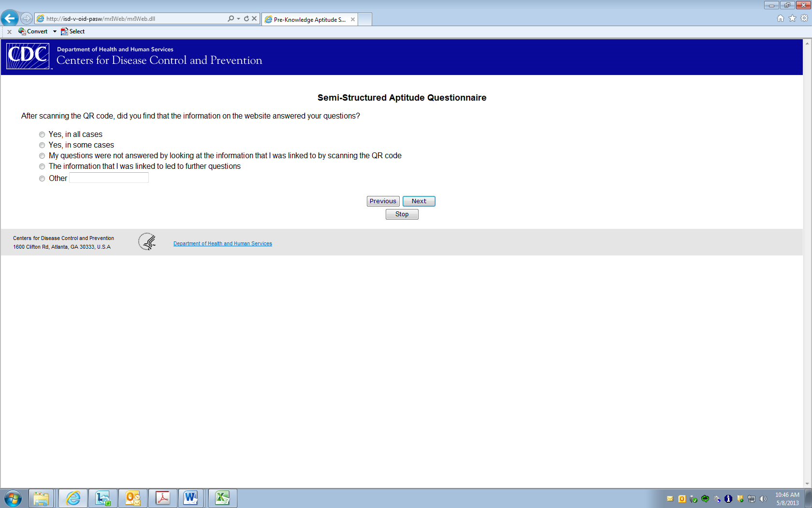This screenshot has width=812, height=508.
Task: Click the browser Forward arrow button
Action: point(27,18)
